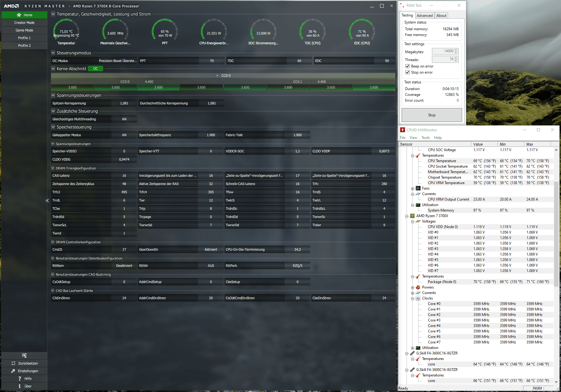Click the import/export icon above Zurücksetzen

point(24,356)
